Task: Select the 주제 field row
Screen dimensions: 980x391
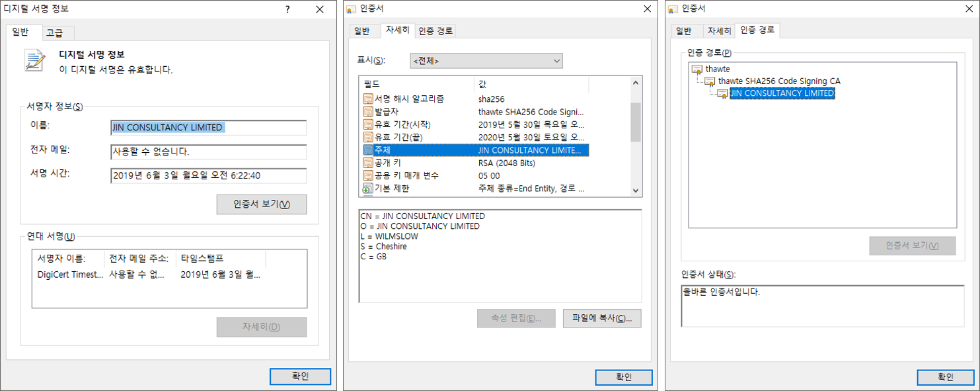Action: [x=476, y=150]
